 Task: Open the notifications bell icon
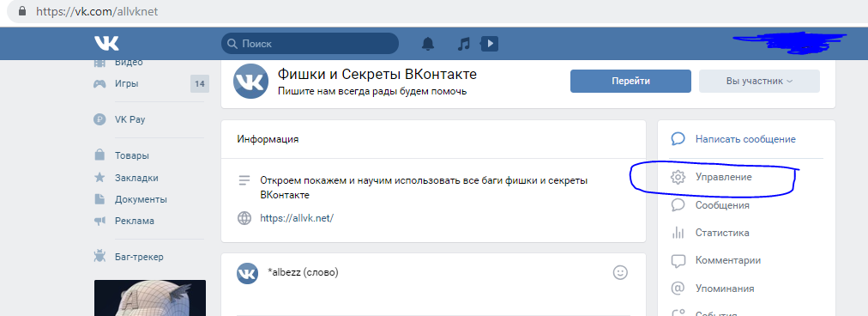(x=428, y=44)
